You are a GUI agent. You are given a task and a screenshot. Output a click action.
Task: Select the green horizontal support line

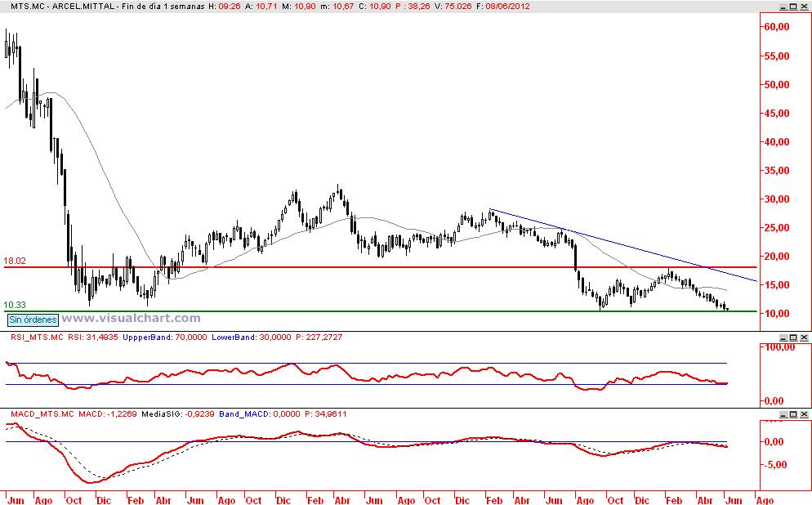pyautogui.click(x=381, y=311)
